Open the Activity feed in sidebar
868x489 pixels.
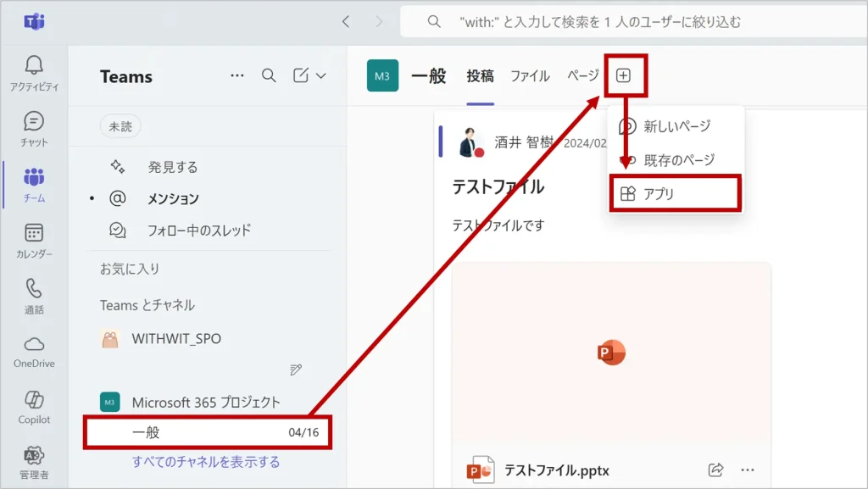(34, 73)
